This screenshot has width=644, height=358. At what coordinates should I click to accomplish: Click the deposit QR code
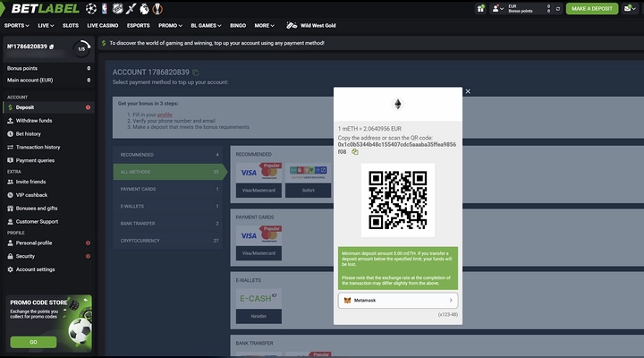[x=397, y=200]
